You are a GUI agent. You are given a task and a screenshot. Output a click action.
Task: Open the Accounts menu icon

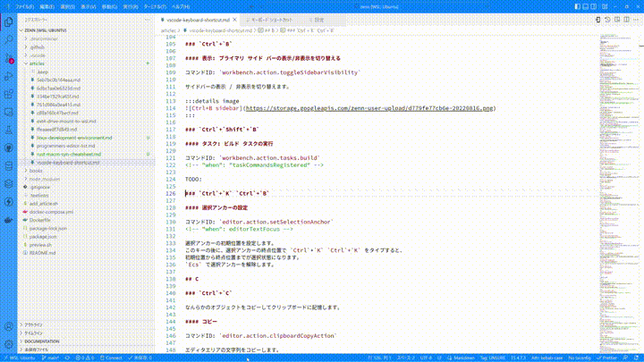pyautogui.click(x=9, y=327)
